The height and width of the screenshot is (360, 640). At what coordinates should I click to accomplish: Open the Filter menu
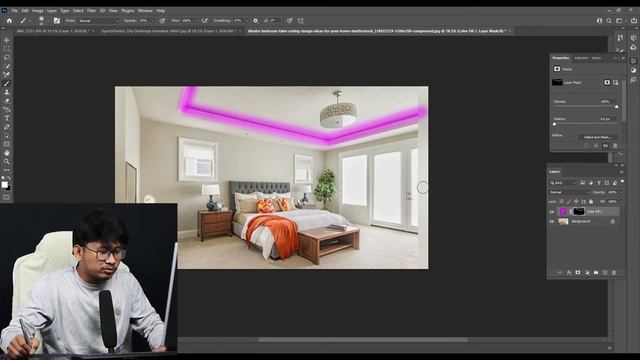point(91,11)
